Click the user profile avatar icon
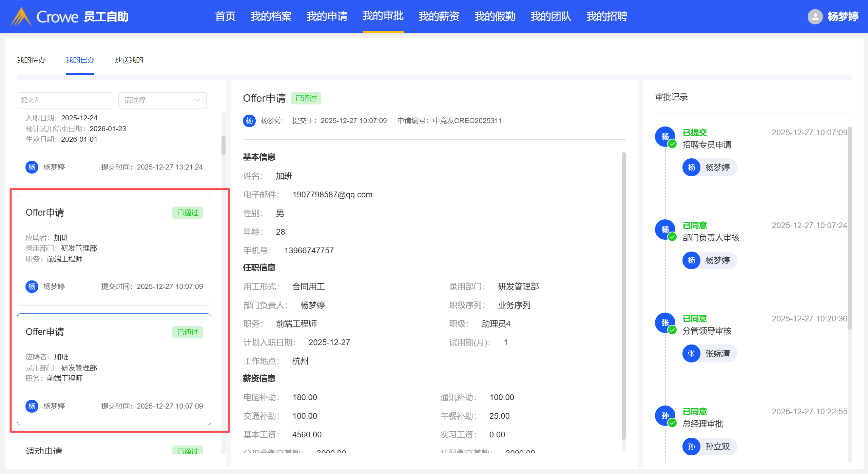The image size is (868, 474). [x=815, y=16]
